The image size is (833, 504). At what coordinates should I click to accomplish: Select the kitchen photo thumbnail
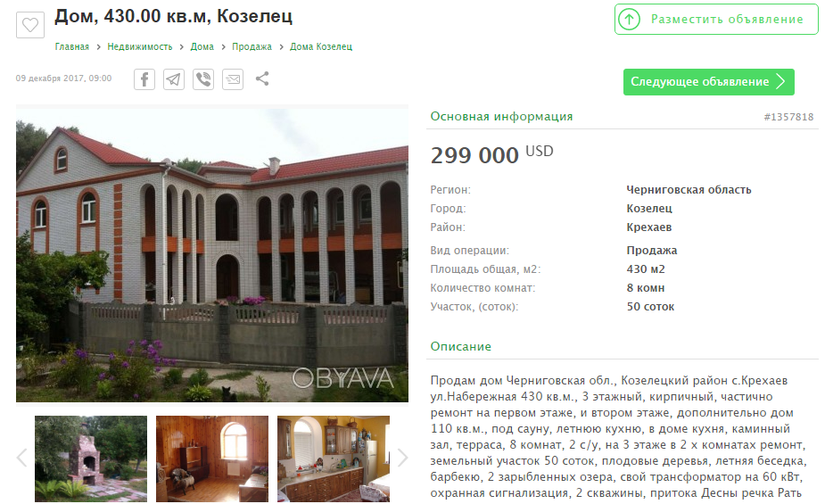coord(334,459)
